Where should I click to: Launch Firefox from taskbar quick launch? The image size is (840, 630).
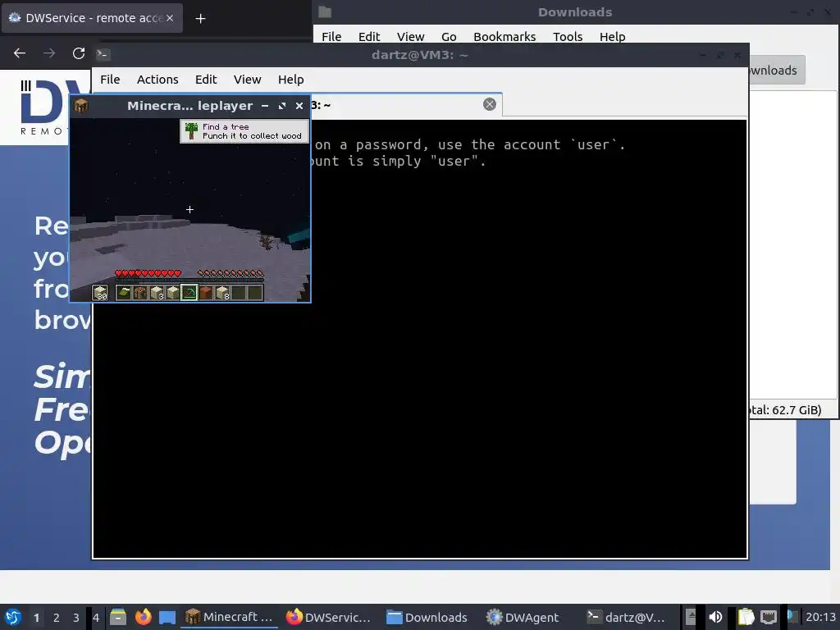[x=143, y=617]
